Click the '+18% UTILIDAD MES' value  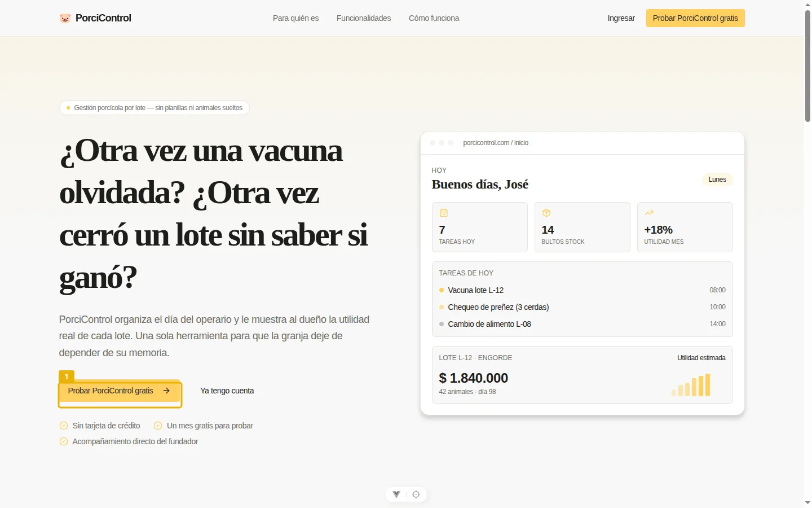coord(659,230)
